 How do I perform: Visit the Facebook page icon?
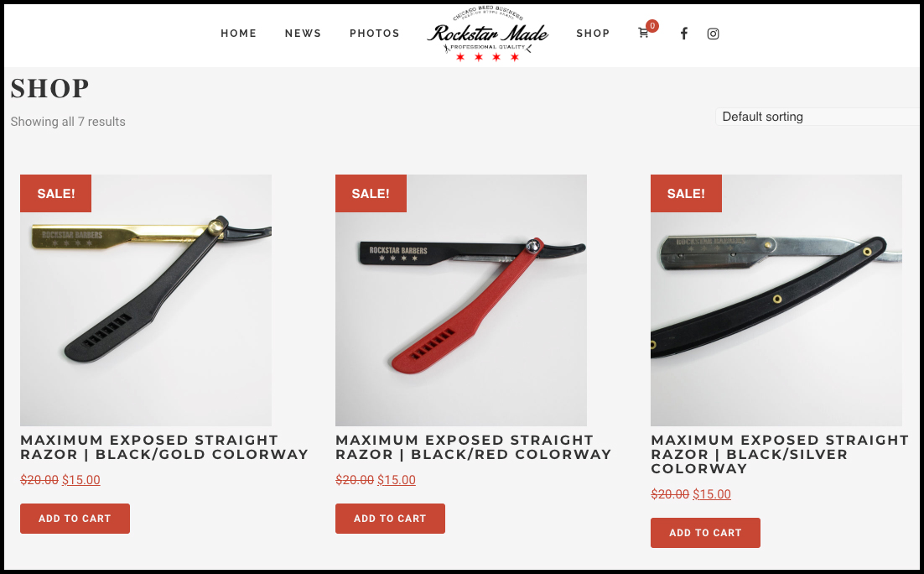click(683, 34)
